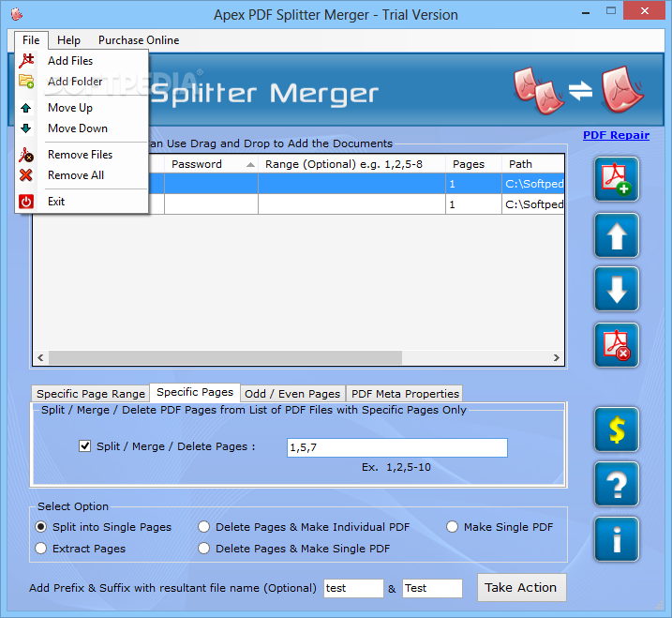The height and width of the screenshot is (618, 672).
Task: Choose Move Down menu entry
Action: pyautogui.click(x=82, y=128)
